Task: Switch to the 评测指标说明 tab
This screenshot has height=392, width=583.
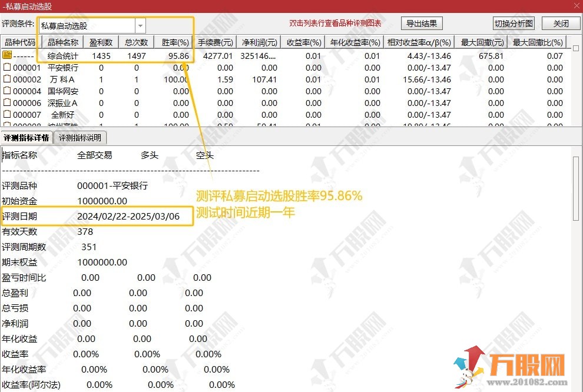Action: 80,137
